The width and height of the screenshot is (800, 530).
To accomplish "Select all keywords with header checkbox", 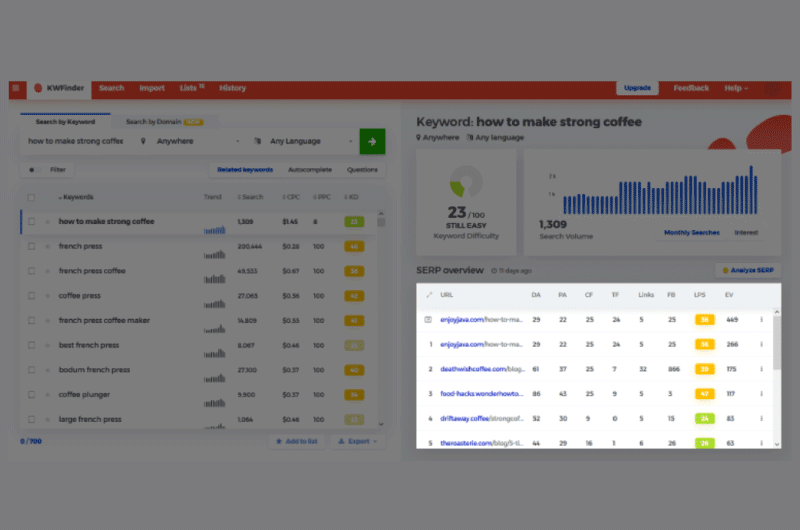I will pyautogui.click(x=31, y=197).
